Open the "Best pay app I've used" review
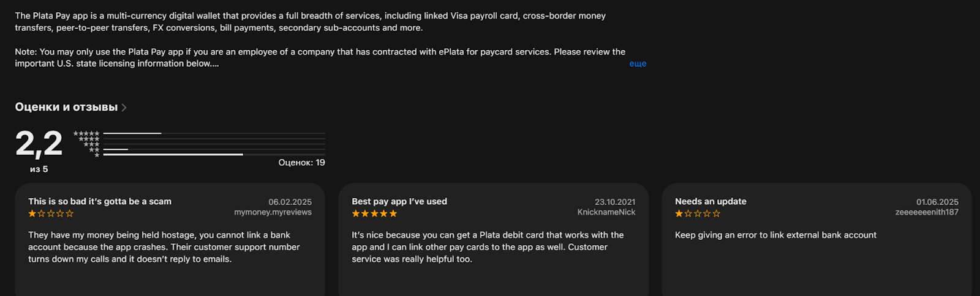 pyautogui.click(x=399, y=201)
